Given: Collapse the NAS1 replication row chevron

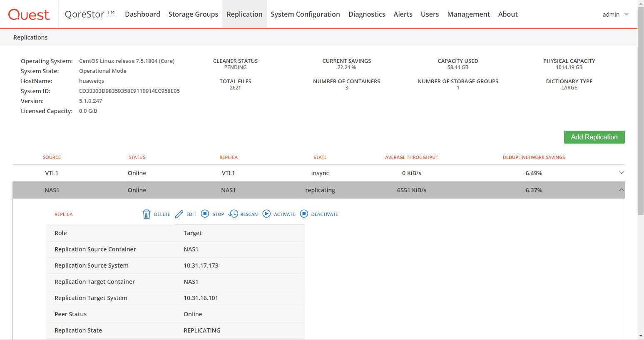Looking at the screenshot, I should tap(621, 190).
